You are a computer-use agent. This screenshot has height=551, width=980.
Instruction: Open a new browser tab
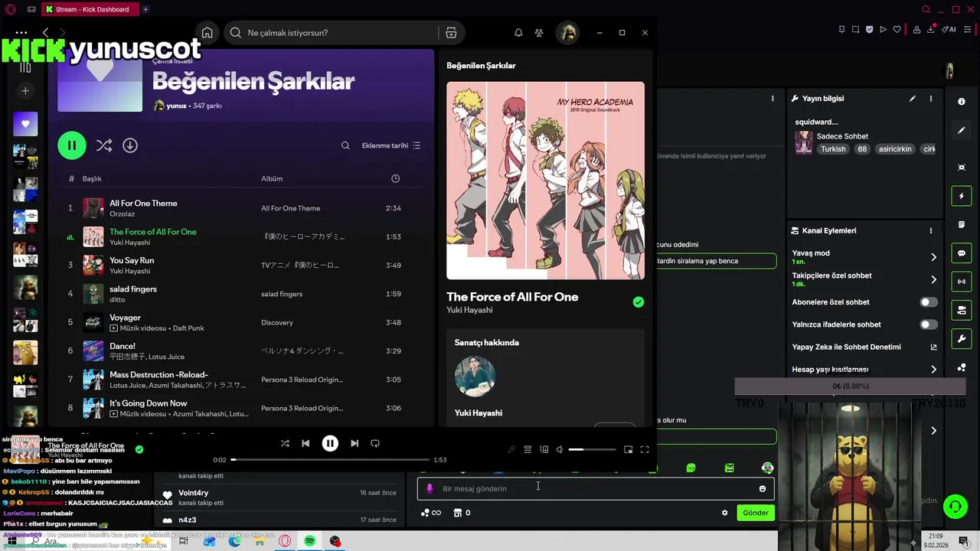145,9
